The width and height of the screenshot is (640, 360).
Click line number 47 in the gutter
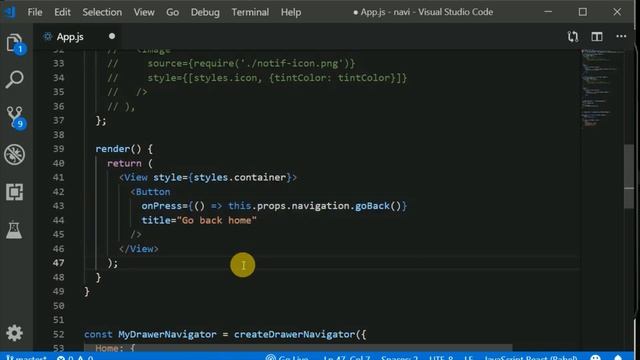[x=59, y=263]
